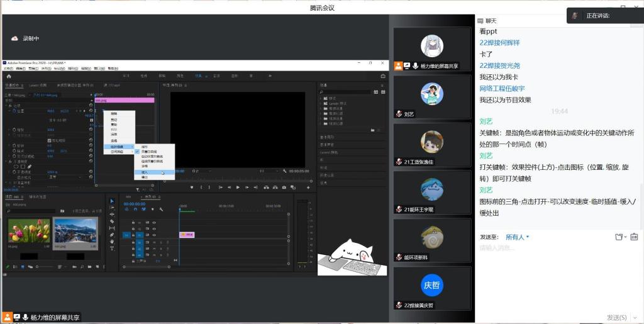The image size is (644, 324).
Task: Toggle the uniform scale checkbox
Action: point(49,140)
